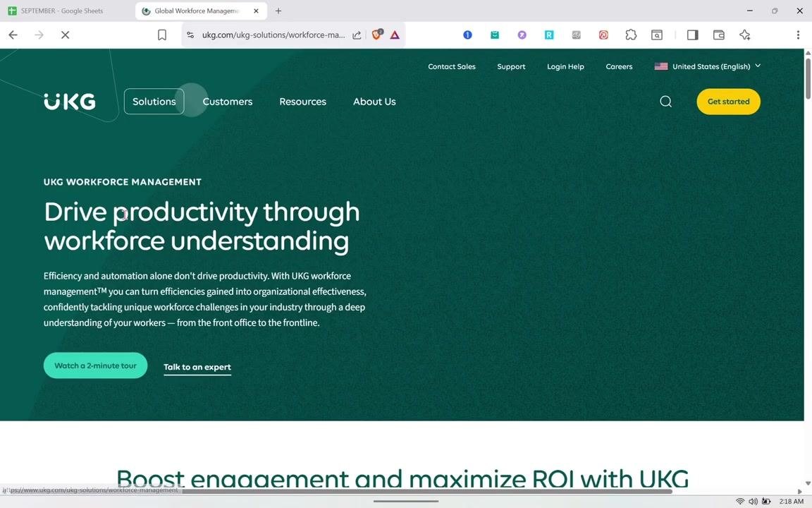This screenshot has height=508, width=812.
Task: Click the Drive productivity through workforce understanding headline
Action: pos(202,226)
